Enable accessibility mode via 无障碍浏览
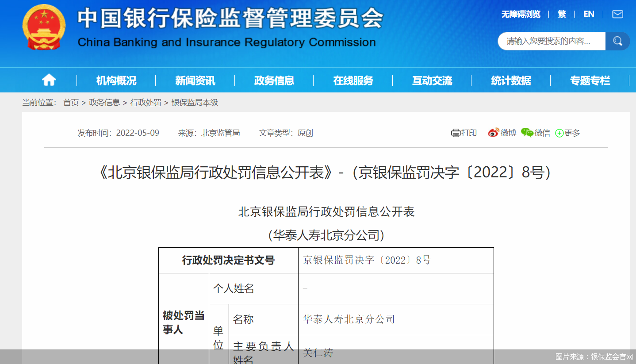The height and width of the screenshot is (364, 636). point(520,14)
